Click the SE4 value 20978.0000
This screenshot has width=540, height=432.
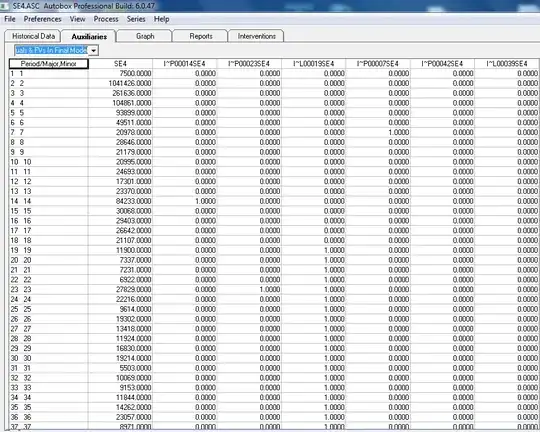click(x=121, y=132)
